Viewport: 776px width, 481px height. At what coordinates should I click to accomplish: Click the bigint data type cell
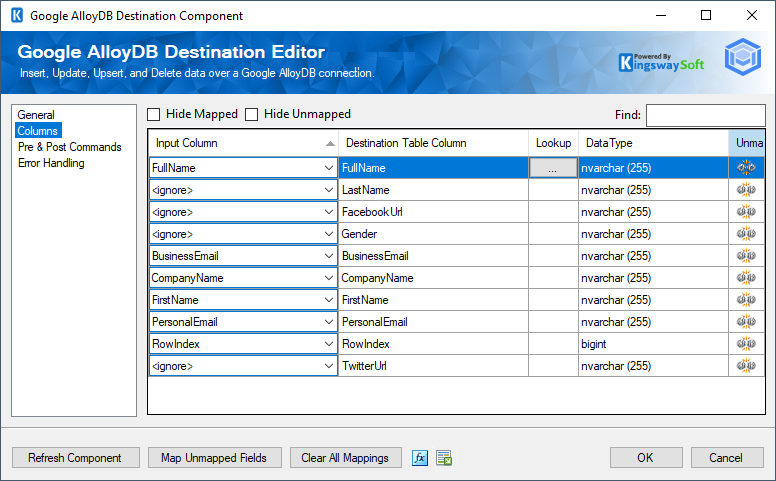pyautogui.click(x=653, y=344)
